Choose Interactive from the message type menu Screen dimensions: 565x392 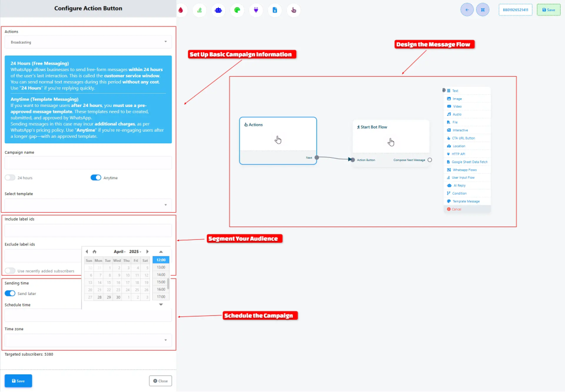pos(467,130)
